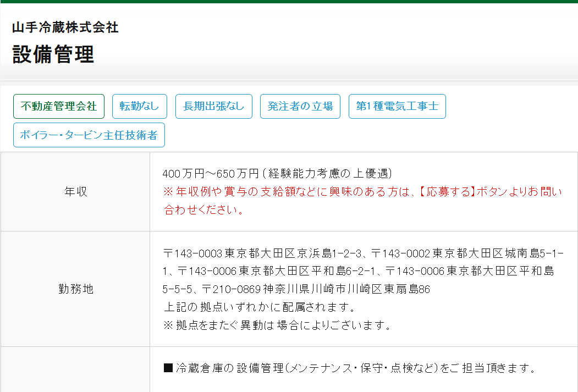Click the company name 山手冷蔵株式会社

coord(65,27)
